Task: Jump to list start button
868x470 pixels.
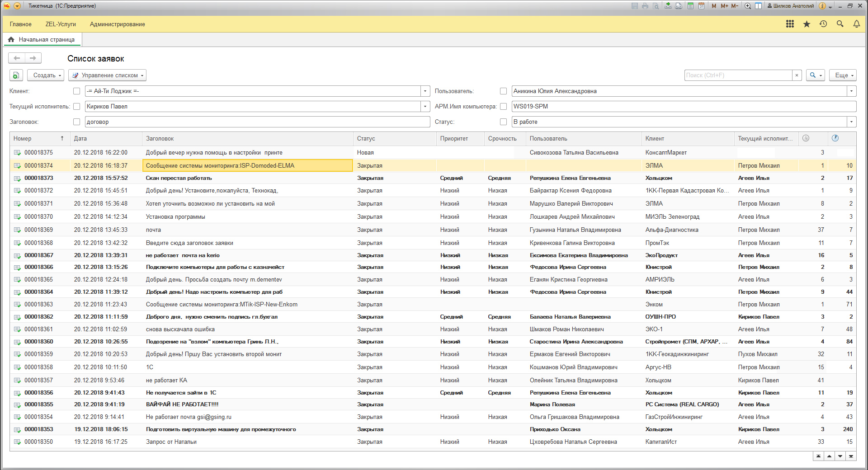Action: tap(818, 456)
